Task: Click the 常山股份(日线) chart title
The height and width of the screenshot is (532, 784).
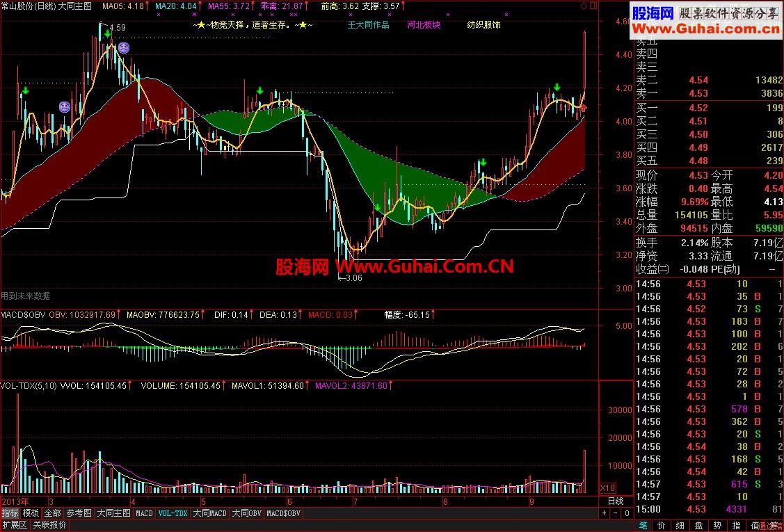Action: click(28, 6)
